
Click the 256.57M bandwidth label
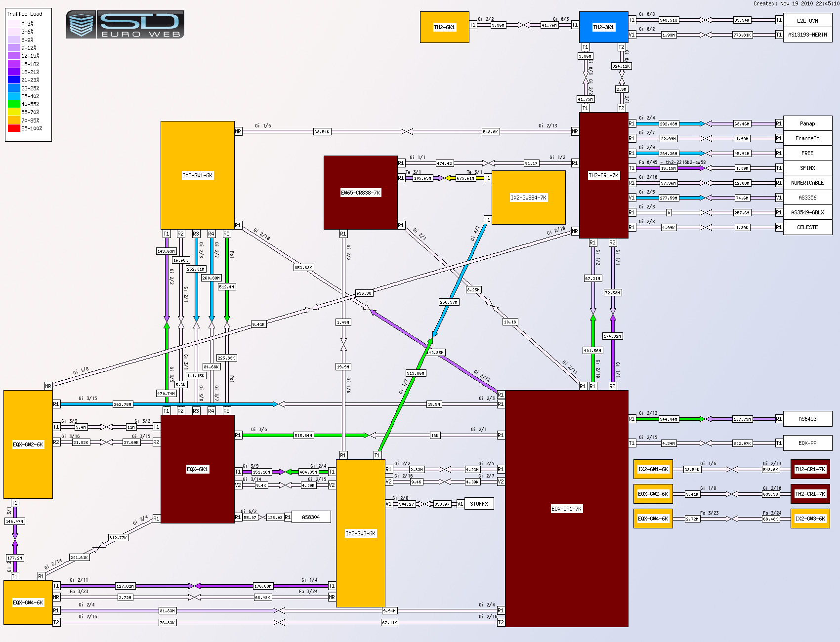pos(449,302)
